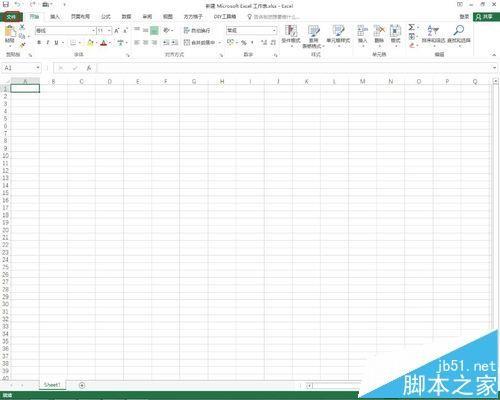Expand the Merge and Center dropdown arrow
The height and width of the screenshot is (400, 500).
[220, 43]
